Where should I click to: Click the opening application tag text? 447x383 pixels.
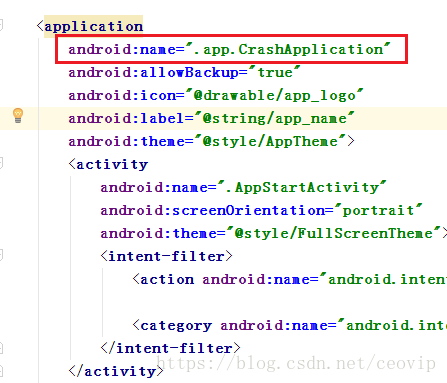(x=90, y=26)
